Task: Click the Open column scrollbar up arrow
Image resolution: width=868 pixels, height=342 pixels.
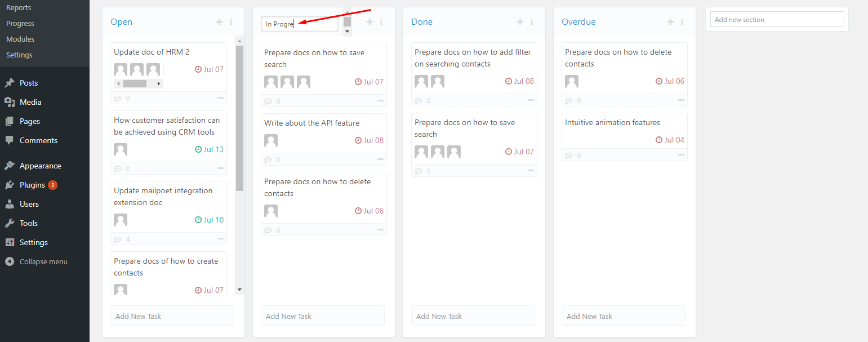Action: tap(239, 41)
